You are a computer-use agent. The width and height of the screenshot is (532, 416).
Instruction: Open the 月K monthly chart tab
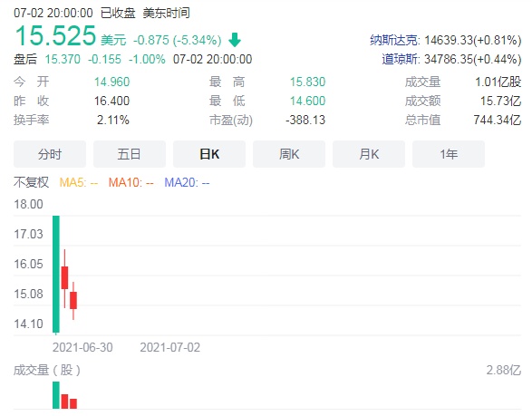click(369, 154)
